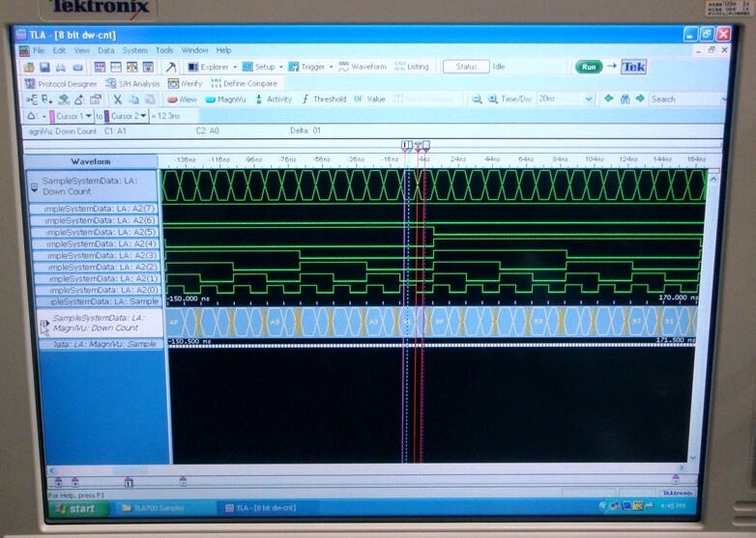Open the File menu

pos(39,50)
